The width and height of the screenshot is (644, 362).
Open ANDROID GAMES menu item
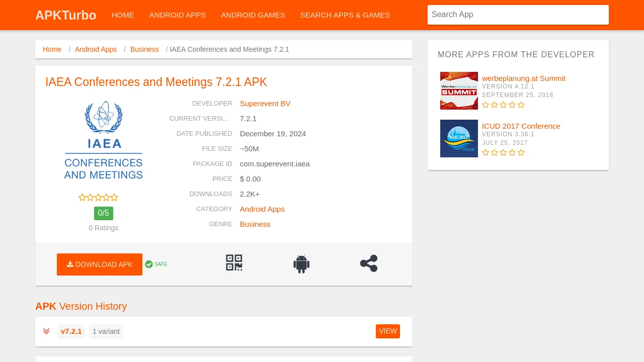click(x=253, y=15)
